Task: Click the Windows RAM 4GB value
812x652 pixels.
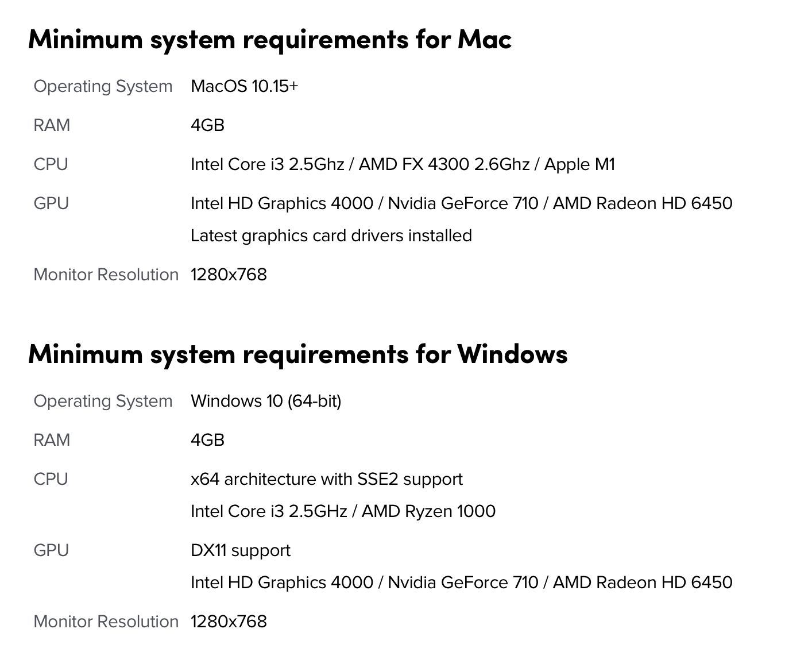Action: (207, 440)
